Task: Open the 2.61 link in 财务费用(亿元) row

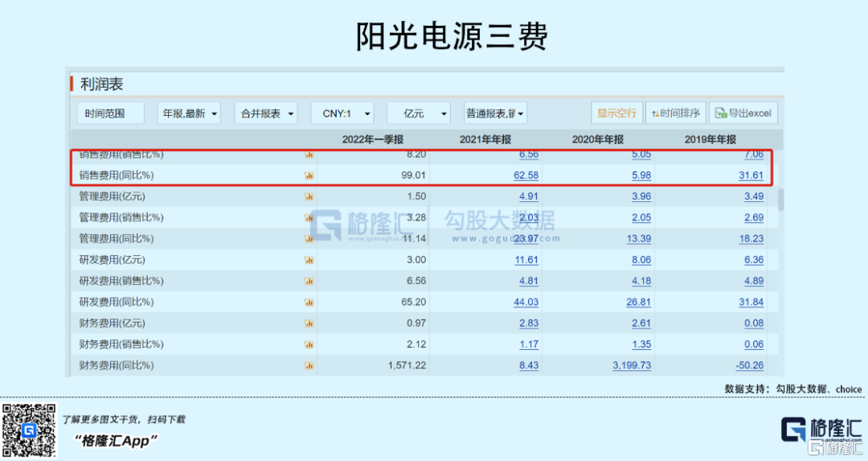Action: [641, 323]
